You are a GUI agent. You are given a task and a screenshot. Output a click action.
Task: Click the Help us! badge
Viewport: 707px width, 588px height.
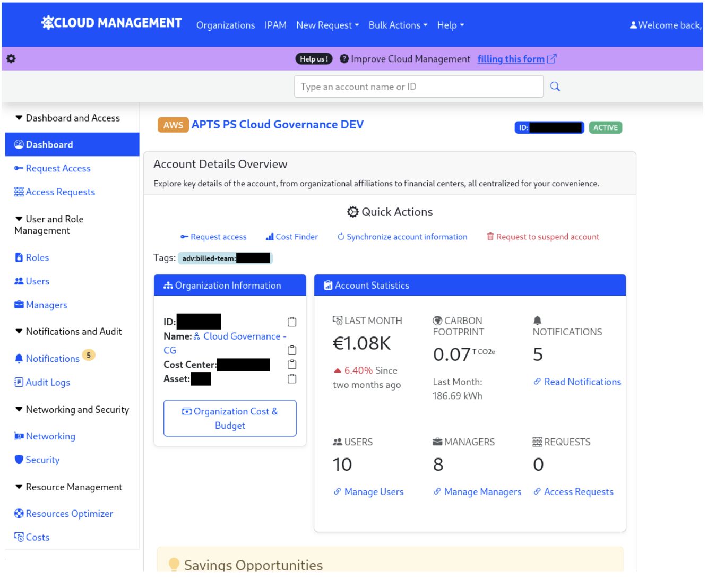click(x=314, y=59)
